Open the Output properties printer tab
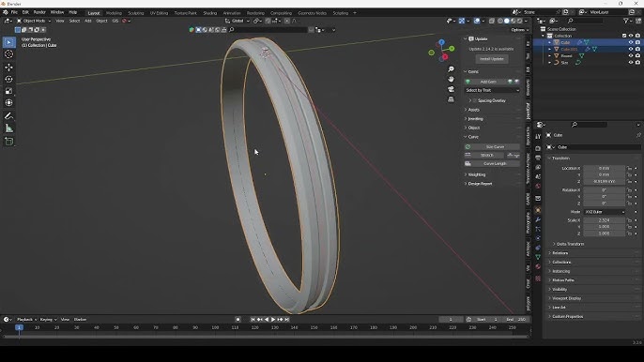This screenshot has width=644, height=362. pos(538,158)
